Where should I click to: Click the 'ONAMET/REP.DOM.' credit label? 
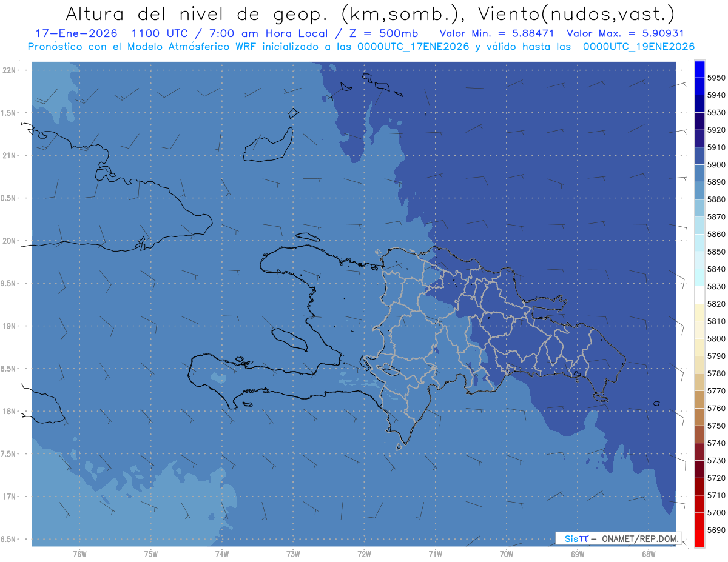click(640, 538)
